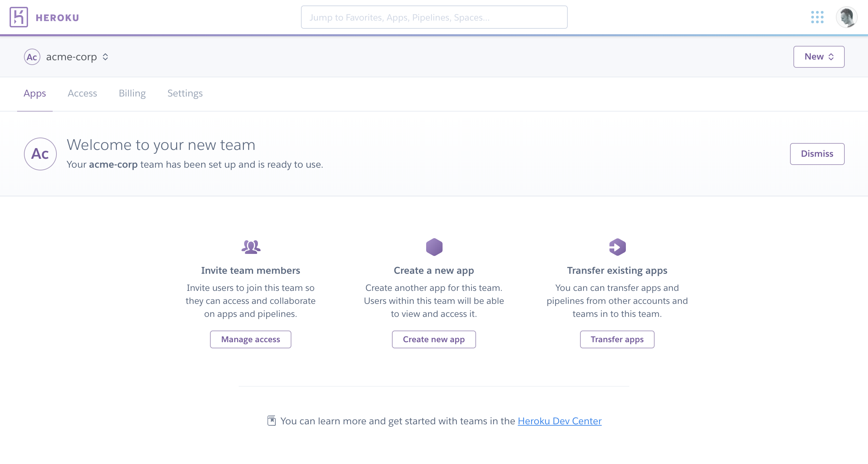Click the Invite team members icon
This screenshot has height=464, width=868.
(x=250, y=247)
